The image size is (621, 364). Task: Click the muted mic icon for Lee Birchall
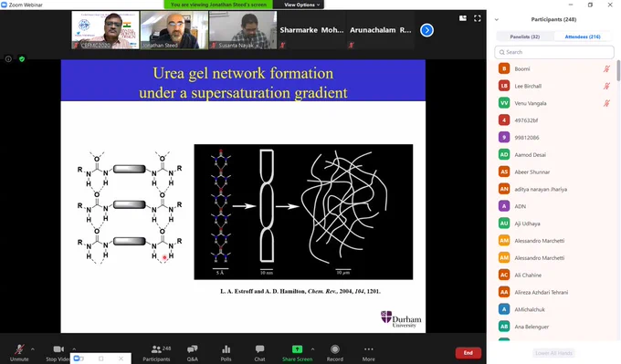coord(606,86)
